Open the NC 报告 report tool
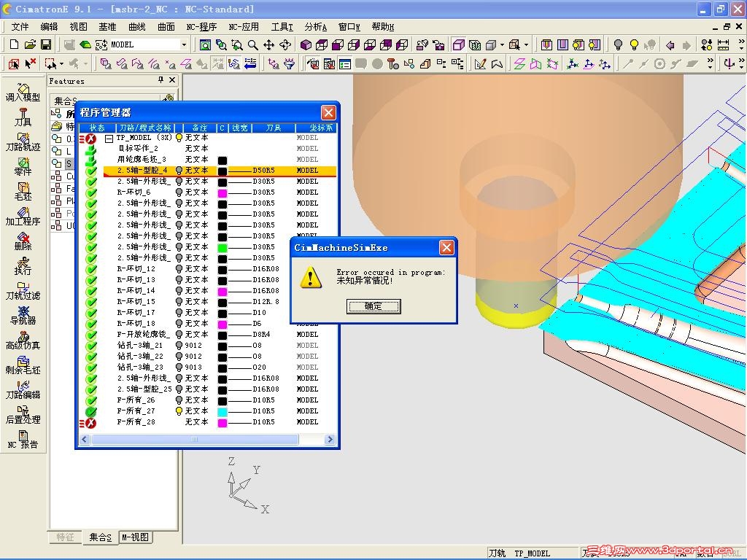The width and height of the screenshot is (747, 560). coord(23,439)
